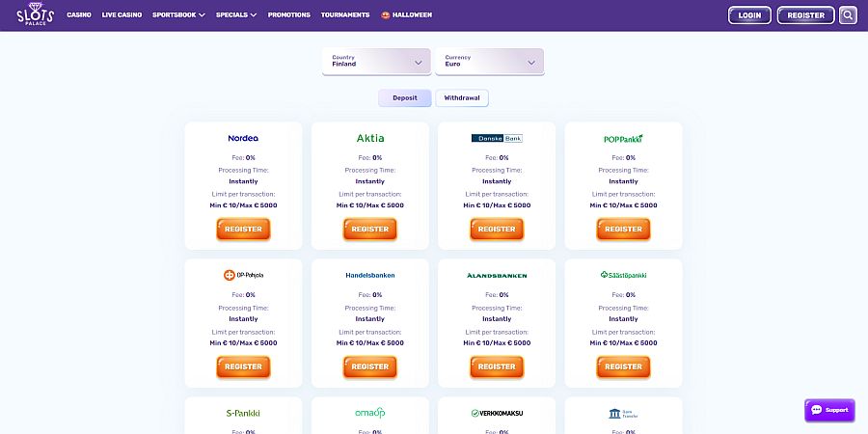Click Register under Nordea
This screenshot has height=434, width=868.
[243, 230]
